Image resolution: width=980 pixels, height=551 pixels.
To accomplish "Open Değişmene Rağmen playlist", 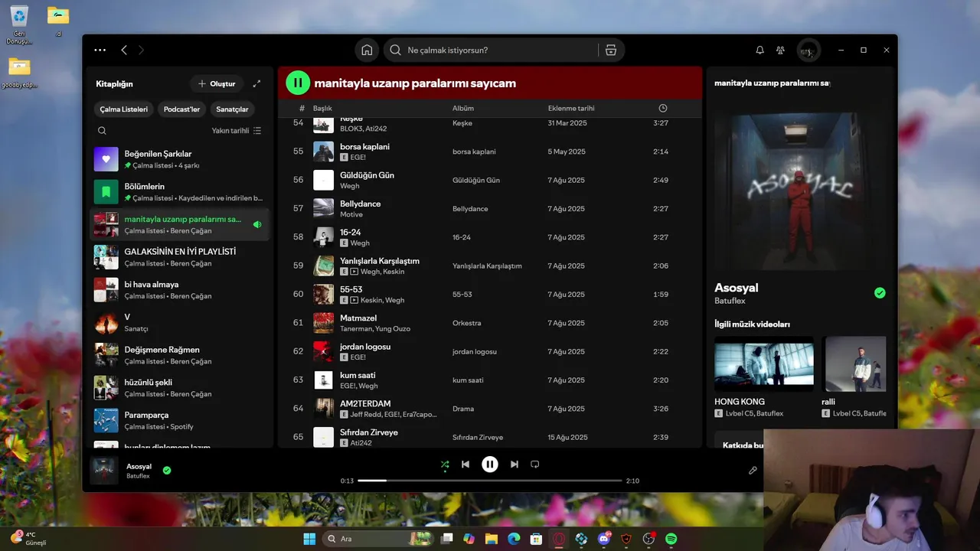I will pyautogui.click(x=180, y=355).
